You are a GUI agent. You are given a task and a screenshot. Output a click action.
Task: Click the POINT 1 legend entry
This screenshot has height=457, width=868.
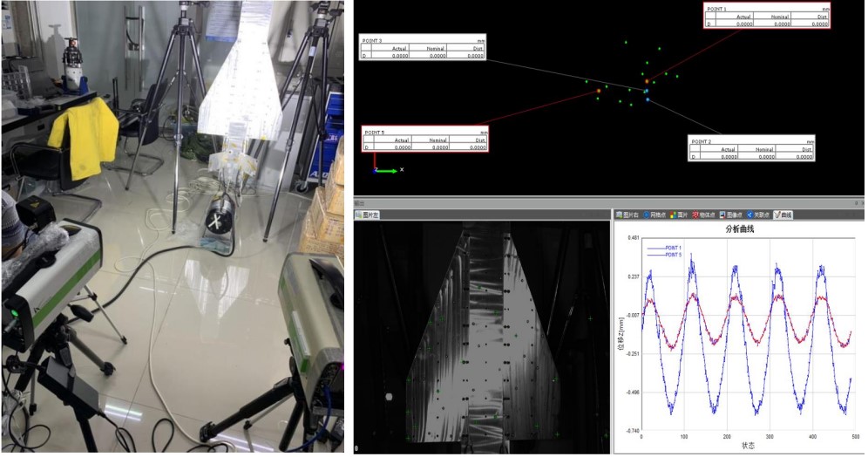[664, 249]
